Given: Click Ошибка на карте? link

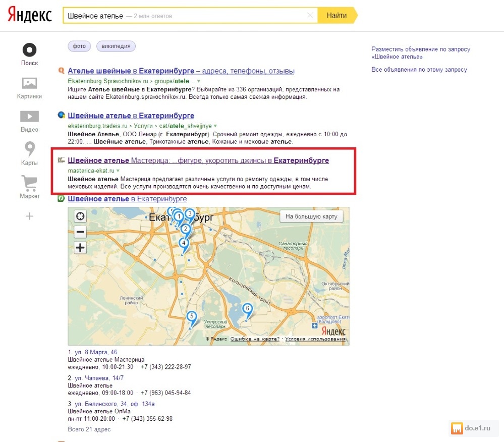Looking at the screenshot, I should pos(255,339).
